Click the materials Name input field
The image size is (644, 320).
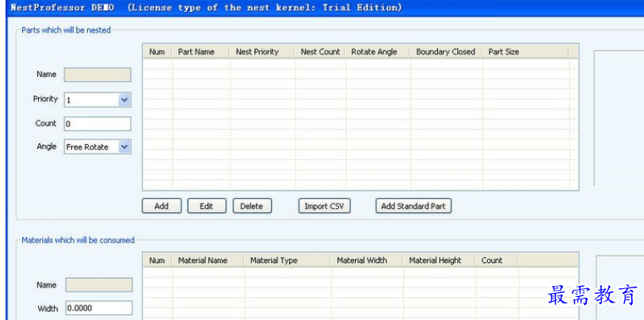(99, 285)
